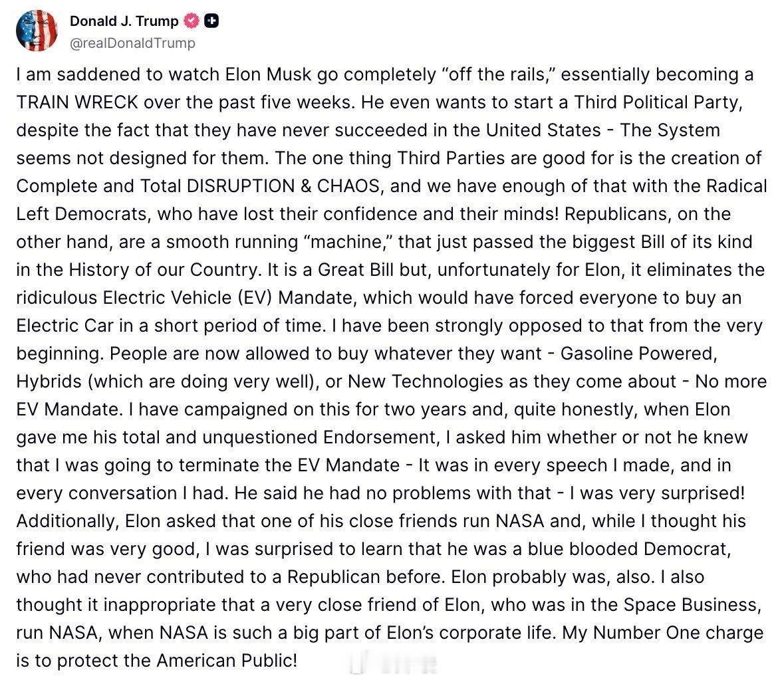Click the text "Electric Vehicle (EV)"
This screenshot has height=682, width=784.
pyautogui.click(x=187, y=298)
